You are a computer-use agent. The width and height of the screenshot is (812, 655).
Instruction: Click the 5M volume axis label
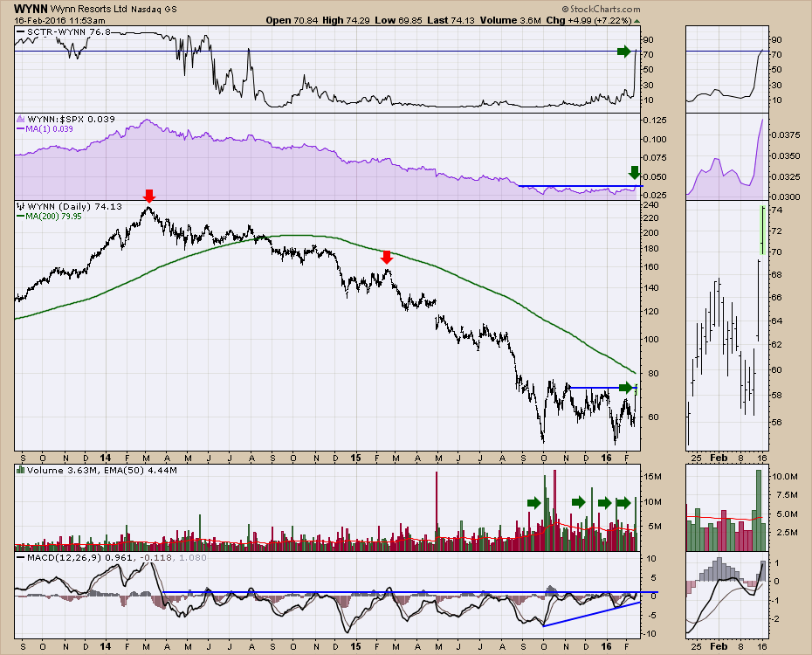click(655, 527)
